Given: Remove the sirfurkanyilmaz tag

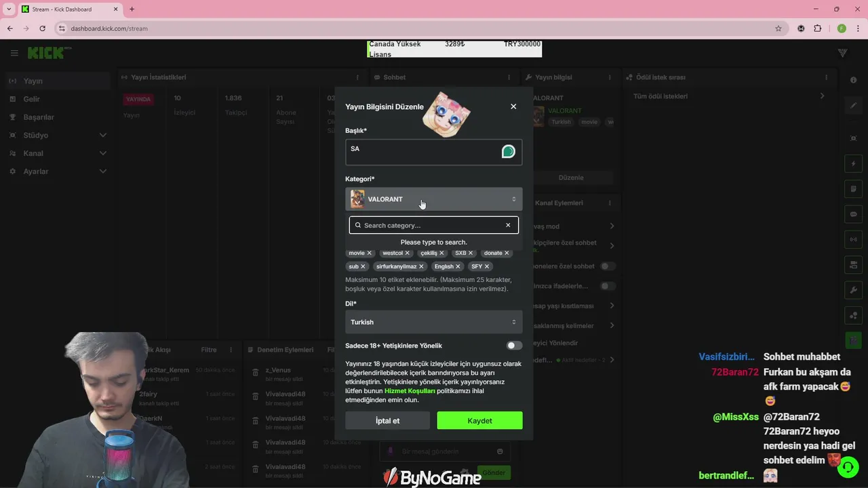Looking at the screenshot, I should click(421, 266).
